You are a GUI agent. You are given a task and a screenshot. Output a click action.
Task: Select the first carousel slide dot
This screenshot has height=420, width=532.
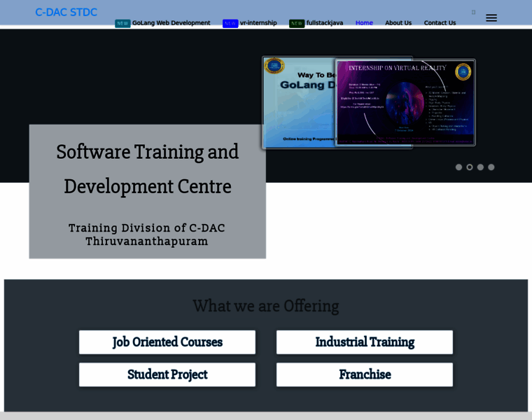458,167
